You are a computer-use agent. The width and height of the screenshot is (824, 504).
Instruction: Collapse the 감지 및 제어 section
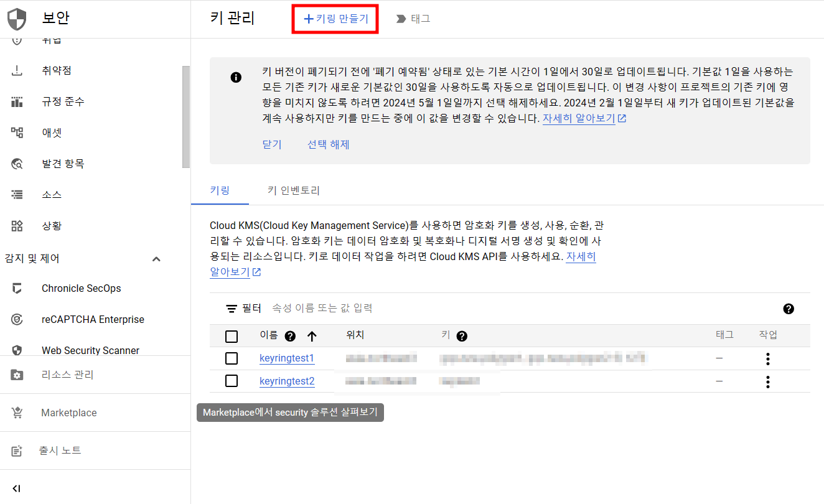[x=156, y=258]
